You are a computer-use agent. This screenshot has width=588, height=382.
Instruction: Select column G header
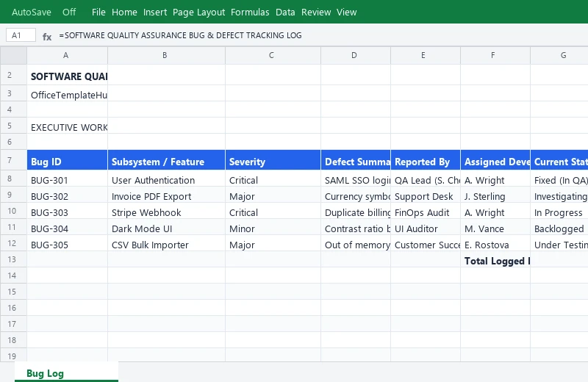pyautogui.click(x=559, y=55)
